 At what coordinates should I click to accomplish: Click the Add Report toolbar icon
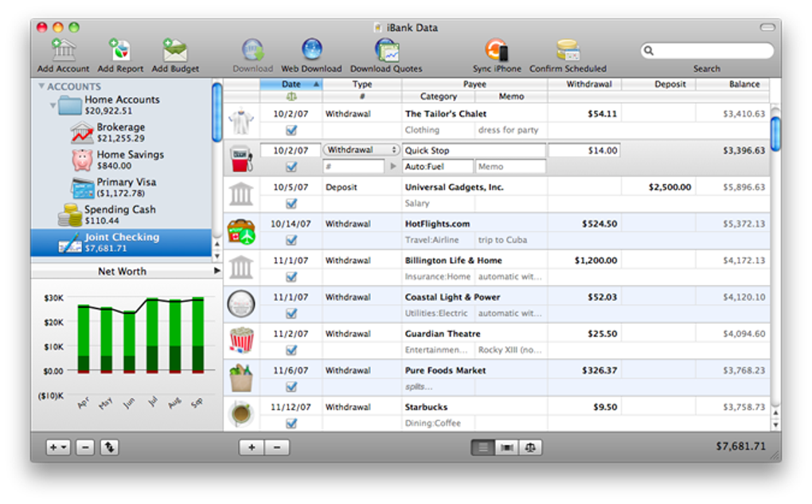pos(119,49)
